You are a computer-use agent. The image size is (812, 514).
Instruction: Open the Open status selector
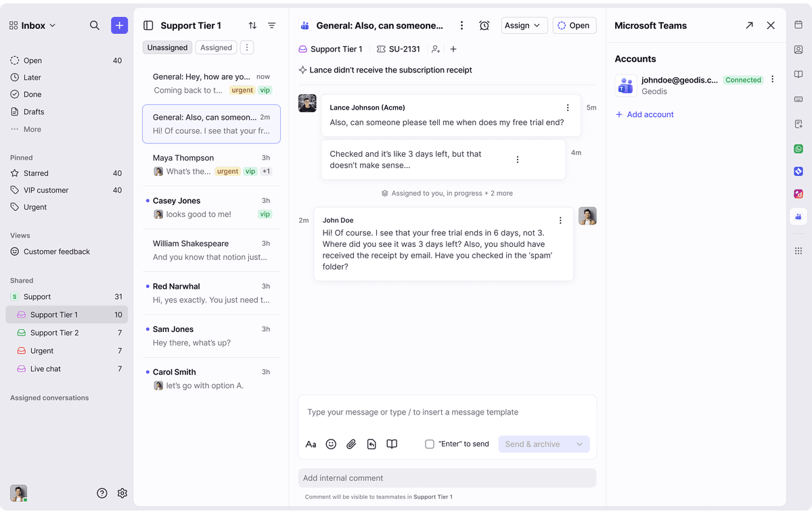[x=574, y=26]
